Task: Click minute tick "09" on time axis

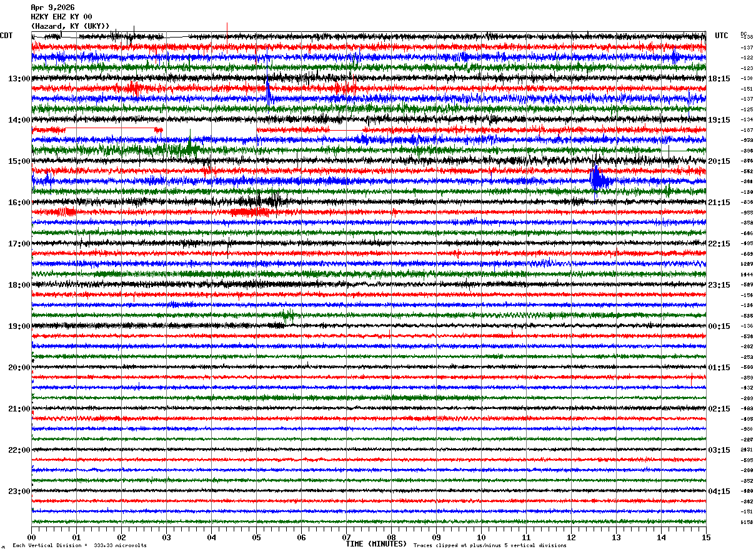Action: (x=436, y=537)
